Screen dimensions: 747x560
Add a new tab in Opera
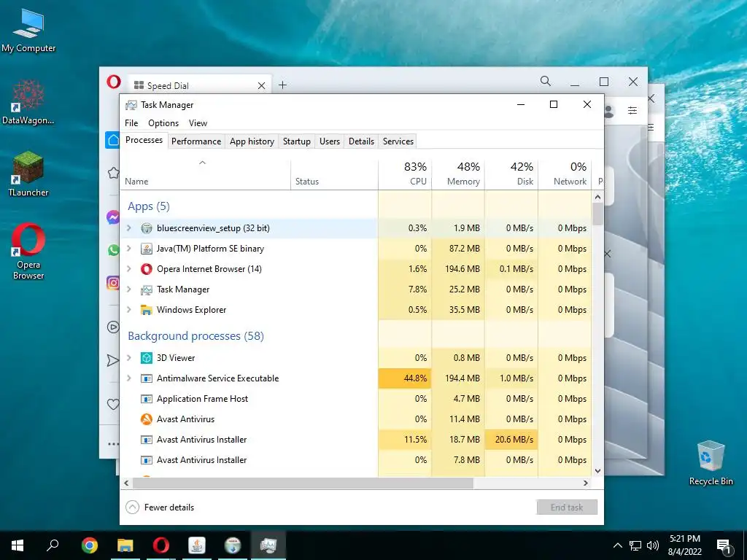pyautogui.click(x=282, y=85)
